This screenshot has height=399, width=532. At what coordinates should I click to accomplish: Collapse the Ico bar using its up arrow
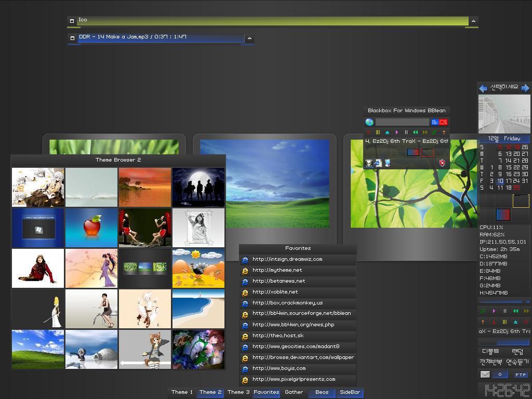point(473,21)
